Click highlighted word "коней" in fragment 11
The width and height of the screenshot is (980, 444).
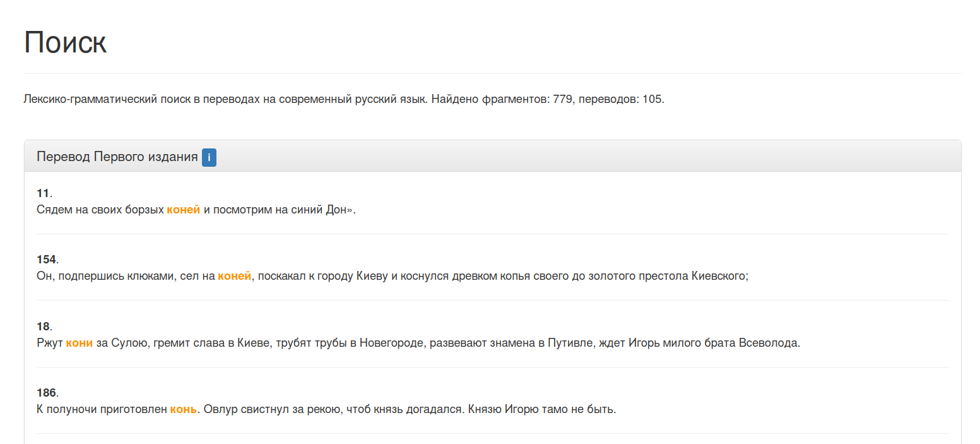point(183,210)
